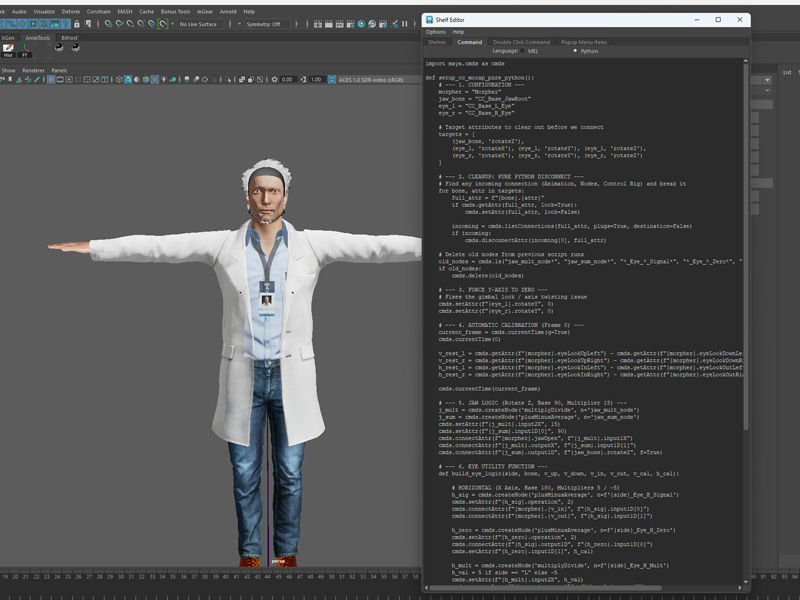Enable smooth shade all cube icon
The width and height of the screenshot is (800, 600).
[x=128, y=80]
